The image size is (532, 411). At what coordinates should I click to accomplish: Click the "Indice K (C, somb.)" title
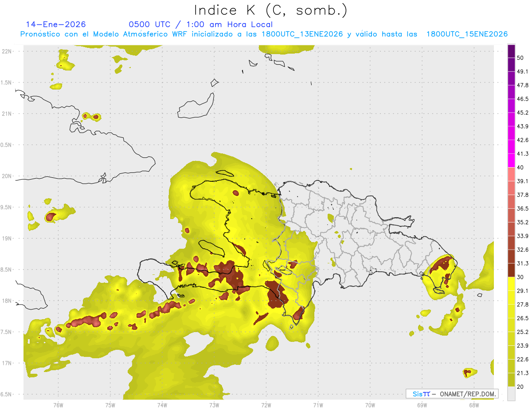[270, 10]
